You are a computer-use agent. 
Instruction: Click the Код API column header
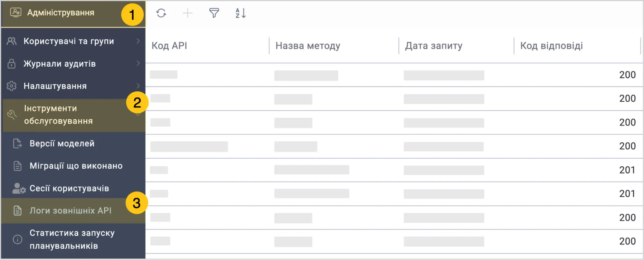[169, 46]
